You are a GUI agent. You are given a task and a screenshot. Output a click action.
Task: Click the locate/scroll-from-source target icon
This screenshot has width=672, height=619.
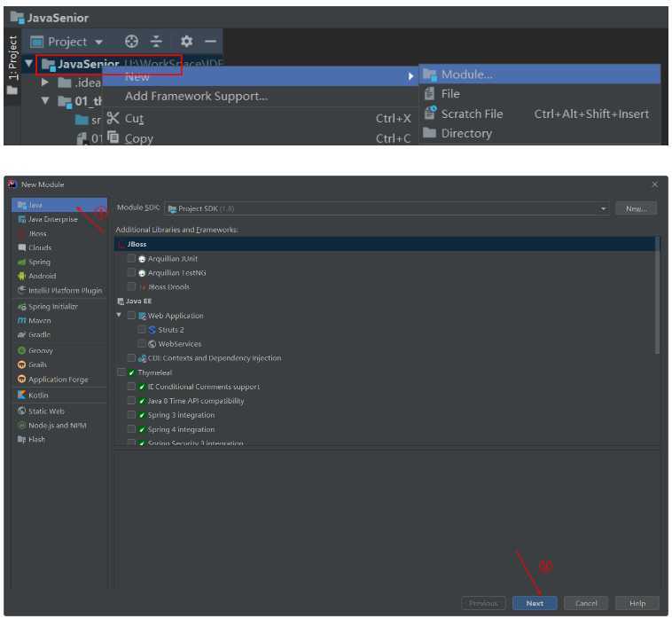tap(131, 42)
